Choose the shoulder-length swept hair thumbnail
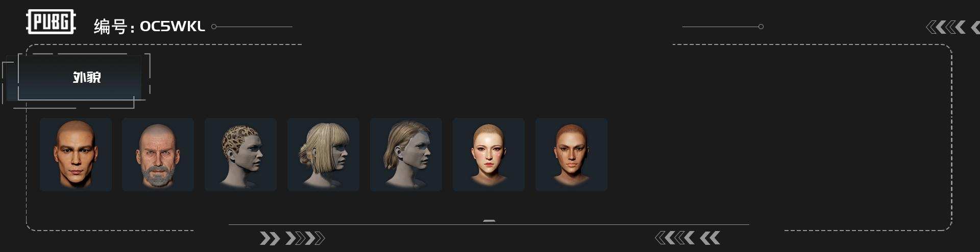Image resolution: width=980 pixels, height=252 pixels. coord(406,155)
